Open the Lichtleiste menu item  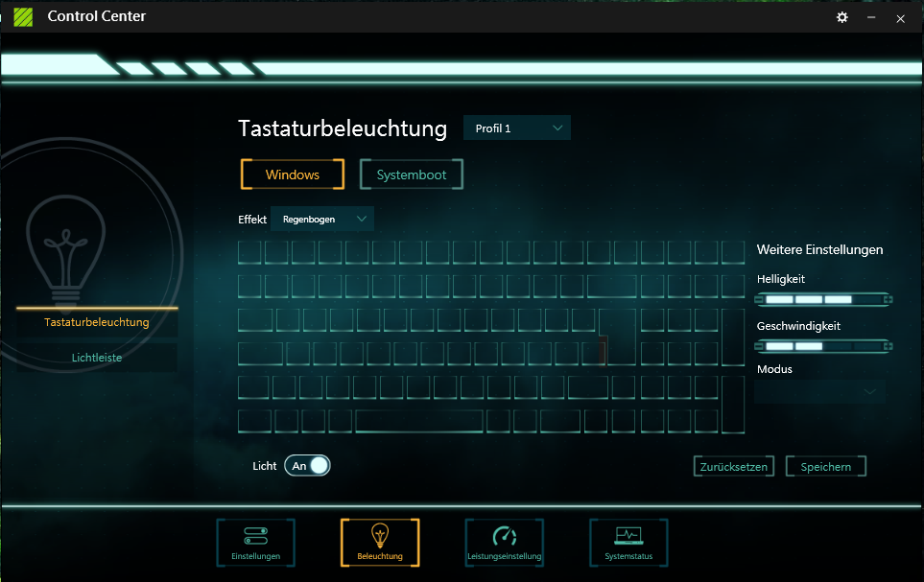97,358
